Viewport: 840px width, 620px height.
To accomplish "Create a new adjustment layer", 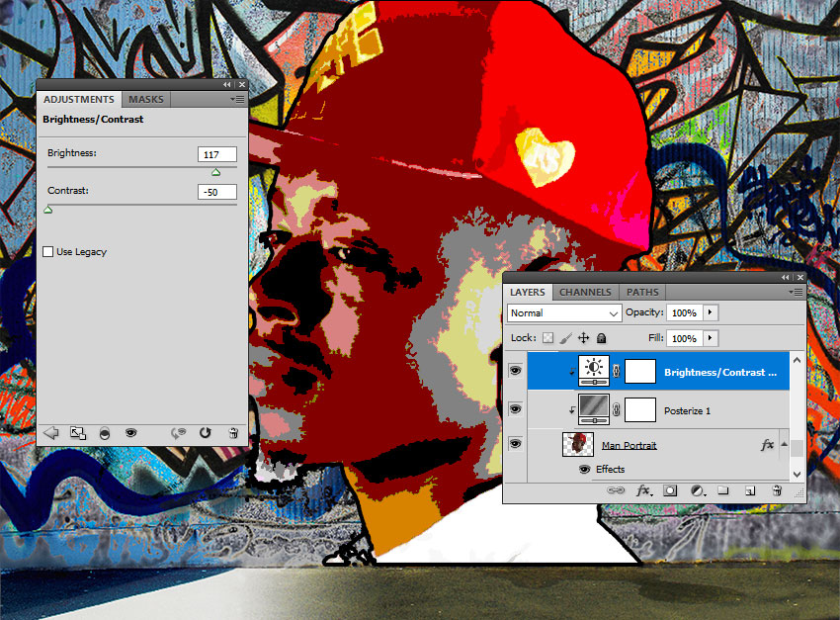I will pos(695,490).
